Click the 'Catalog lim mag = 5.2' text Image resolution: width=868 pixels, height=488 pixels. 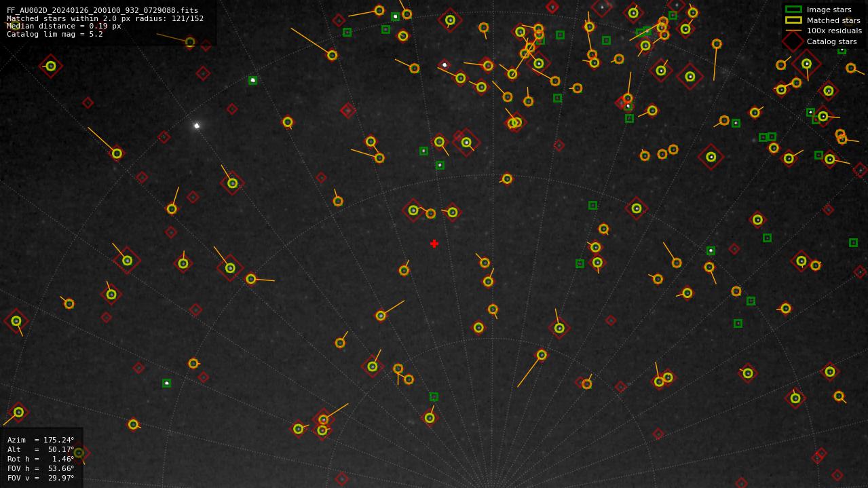point(55,34)
